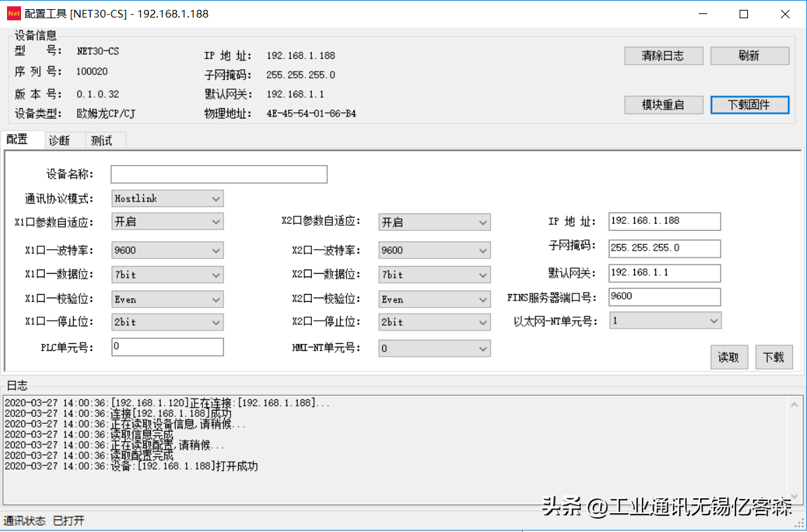Click 清除日志 button to clear log

click(662, 56)
